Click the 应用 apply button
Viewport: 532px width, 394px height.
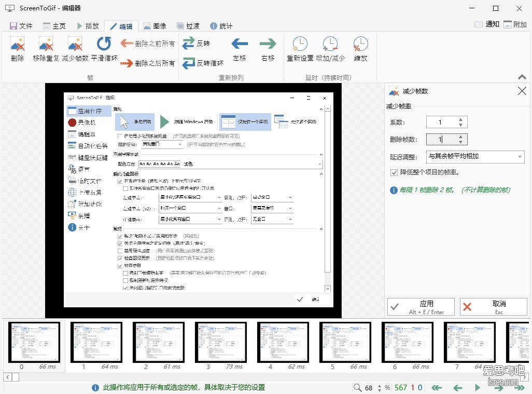pyautogui.click(x=421, y=307)
